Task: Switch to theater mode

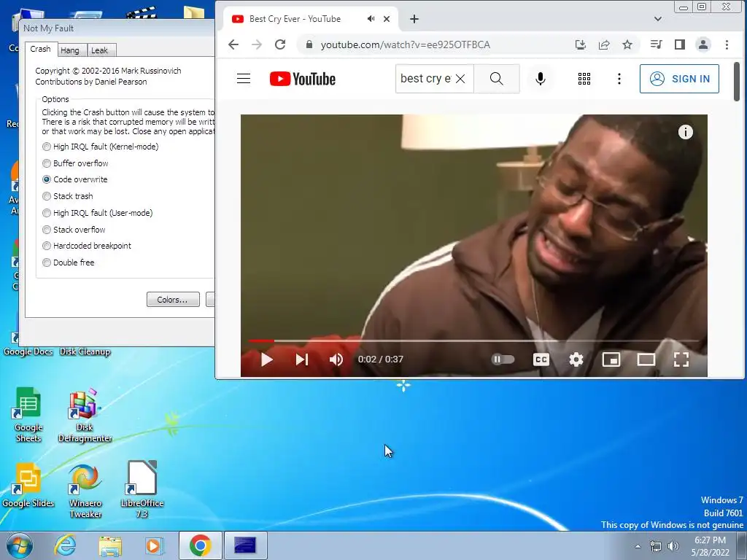Action: (646, 359)
